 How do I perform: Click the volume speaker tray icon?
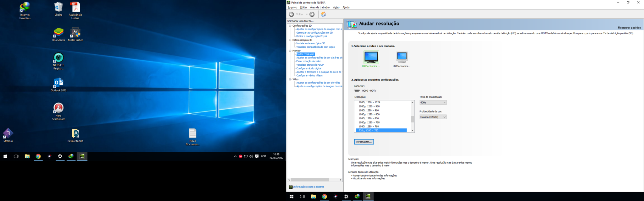(x=251, y=156)
